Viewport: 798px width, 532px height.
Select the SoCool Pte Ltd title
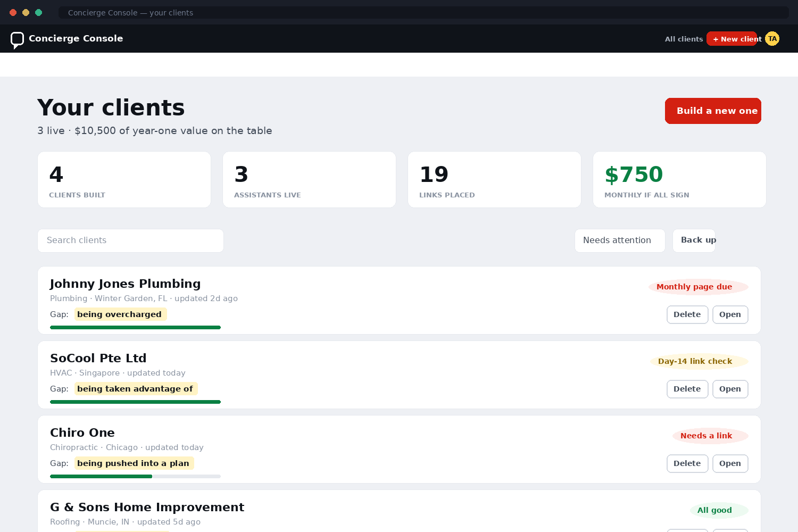(x=98, y=358)
